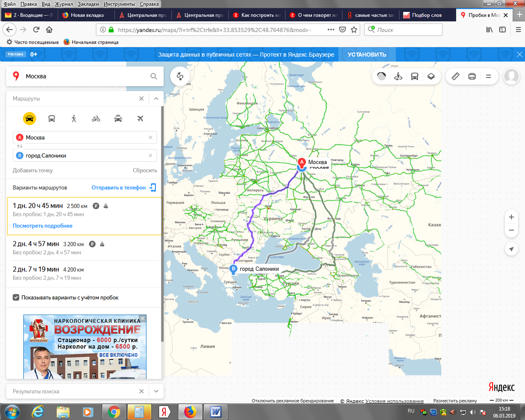Click the route builder icon near search box
This screenshot has height=420, width=525.
tap(180, 76)
